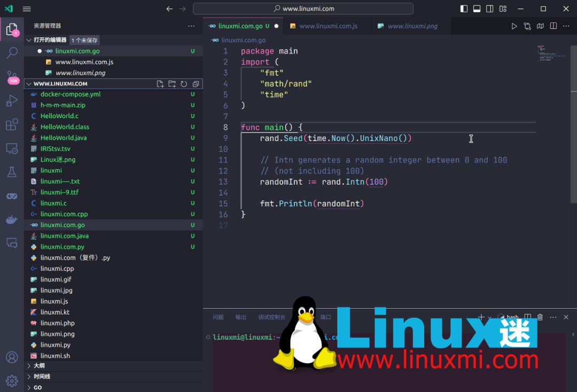This screenshot has height=392, width=577.
Task: Open Customize Layout button
Action: (503, 9)
